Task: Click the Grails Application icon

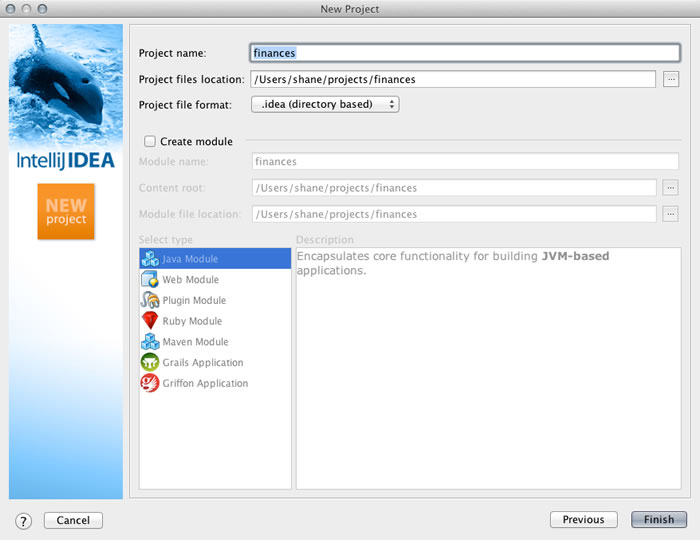Action: 150,363
